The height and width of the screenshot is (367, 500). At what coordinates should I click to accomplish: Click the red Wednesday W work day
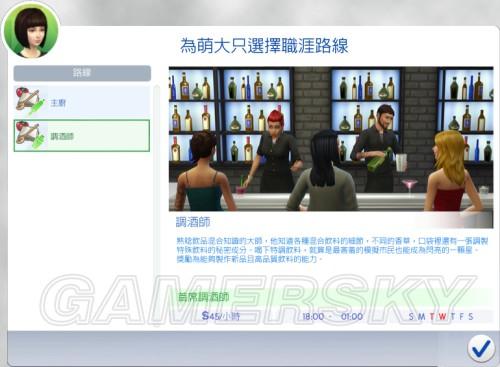pyautogui.click(x=442, y=317)
